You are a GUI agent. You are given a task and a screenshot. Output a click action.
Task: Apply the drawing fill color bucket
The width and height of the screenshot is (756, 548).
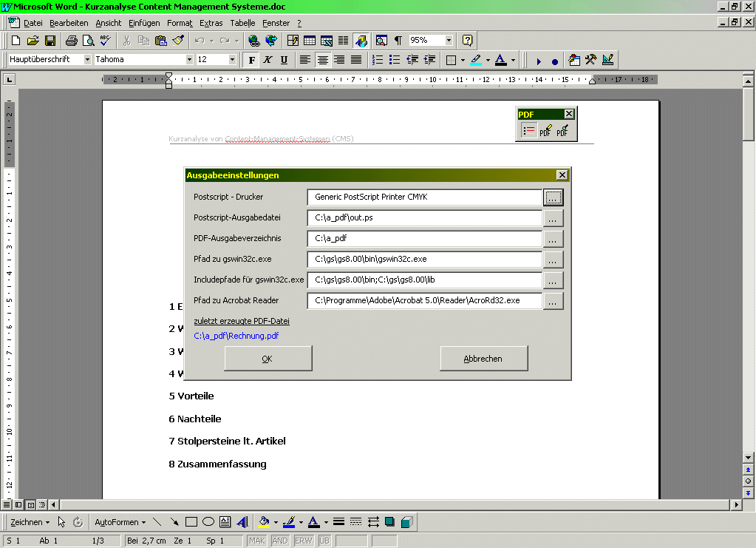264,522
